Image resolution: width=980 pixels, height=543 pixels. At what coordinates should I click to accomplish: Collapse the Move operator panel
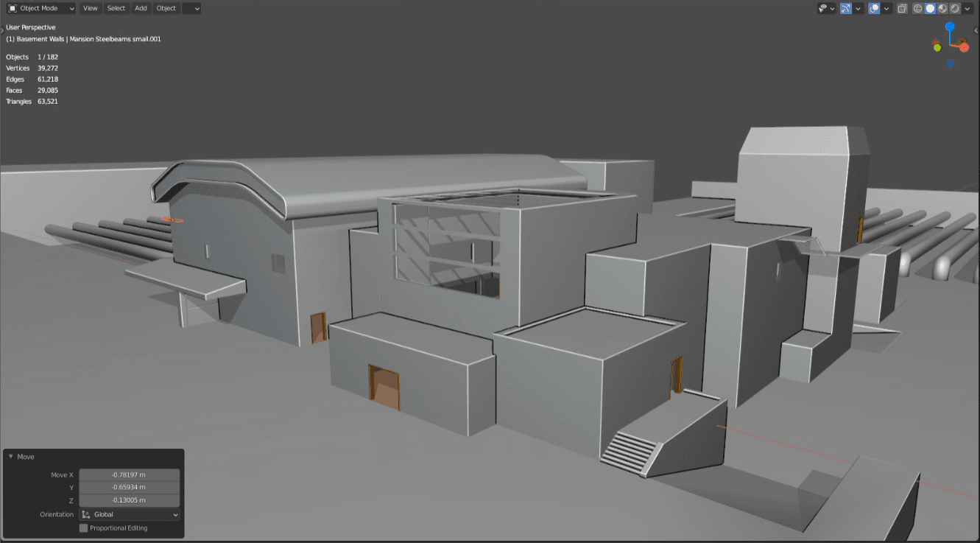(12, 456)
